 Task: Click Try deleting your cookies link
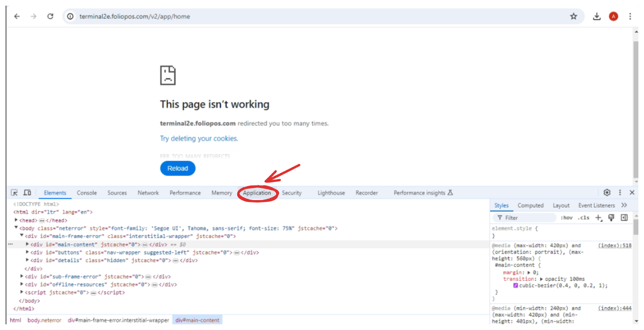[199, 139]
